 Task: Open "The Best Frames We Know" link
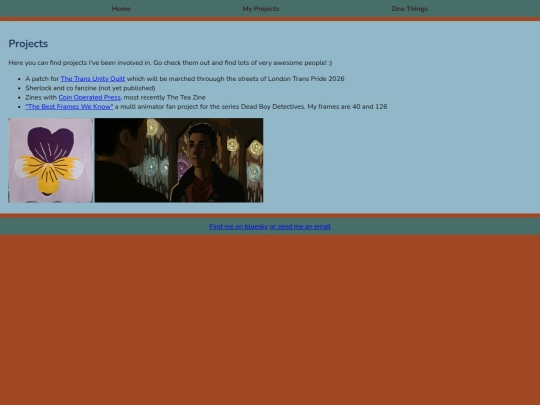(69, 107)
